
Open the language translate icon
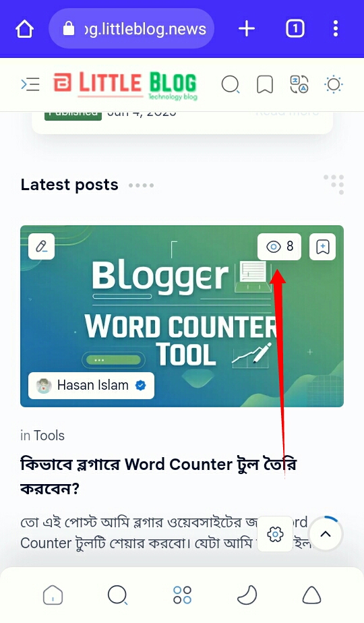[x=299, y=85]
